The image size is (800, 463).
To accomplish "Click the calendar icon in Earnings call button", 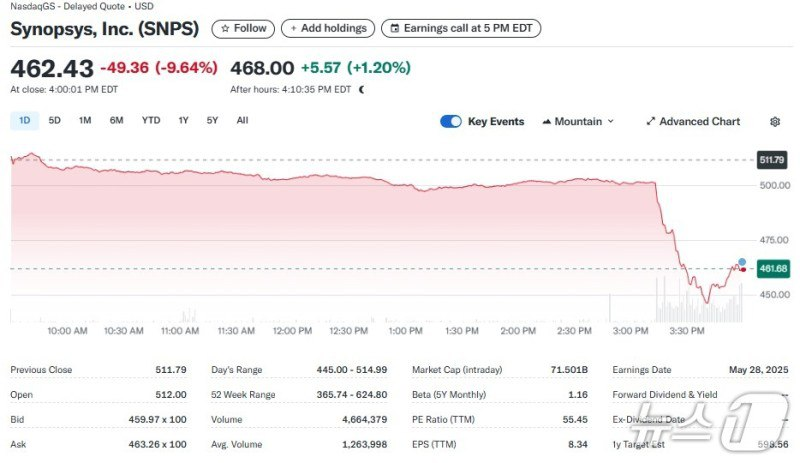I will (394, 29).
